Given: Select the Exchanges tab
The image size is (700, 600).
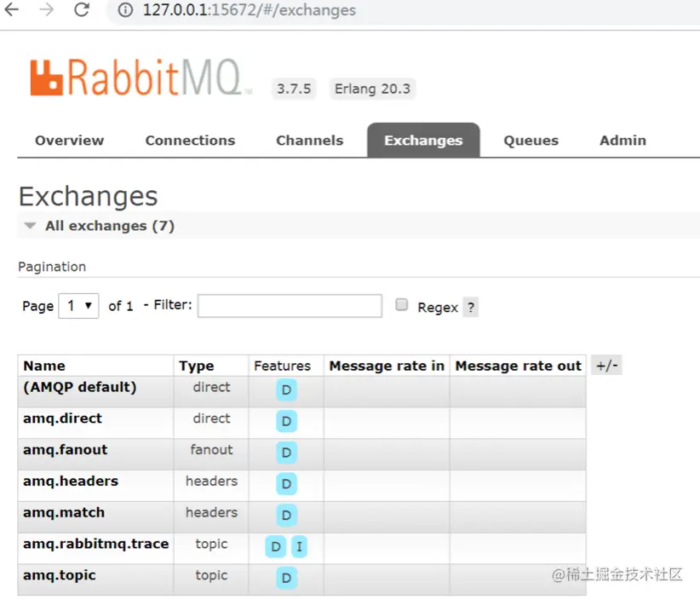Looking at the screenshot, I should pos(423,141).
